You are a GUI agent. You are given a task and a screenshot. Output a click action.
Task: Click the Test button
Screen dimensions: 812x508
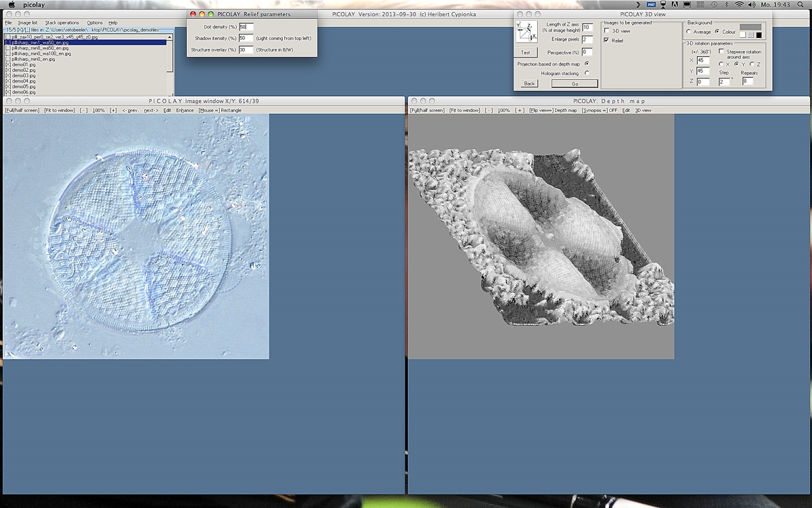pyautogui.click(x=526, y=52)
